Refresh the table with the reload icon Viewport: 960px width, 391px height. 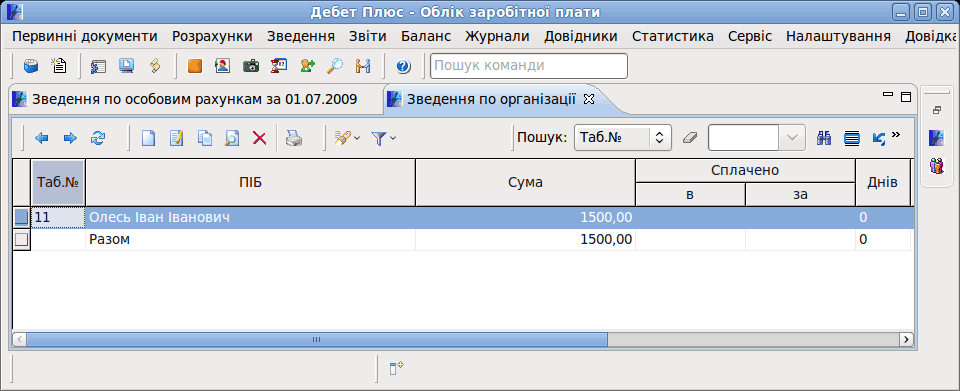coord(98,138)
